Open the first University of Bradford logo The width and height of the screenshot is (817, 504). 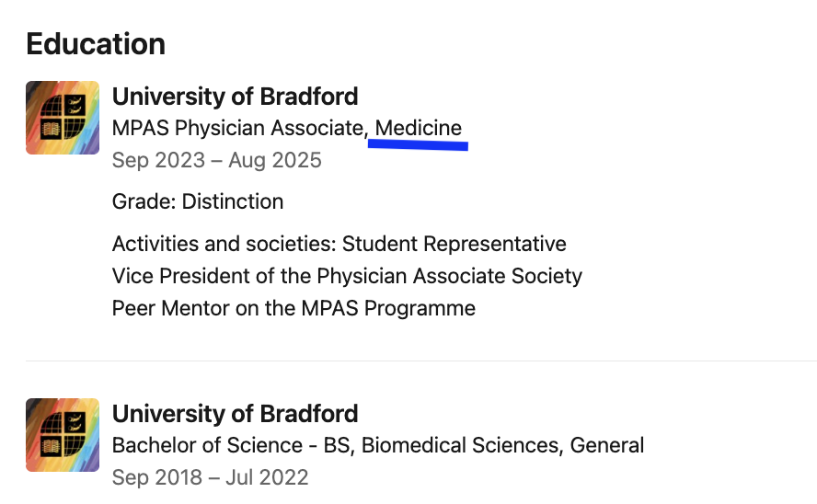(x=63, y=118)
